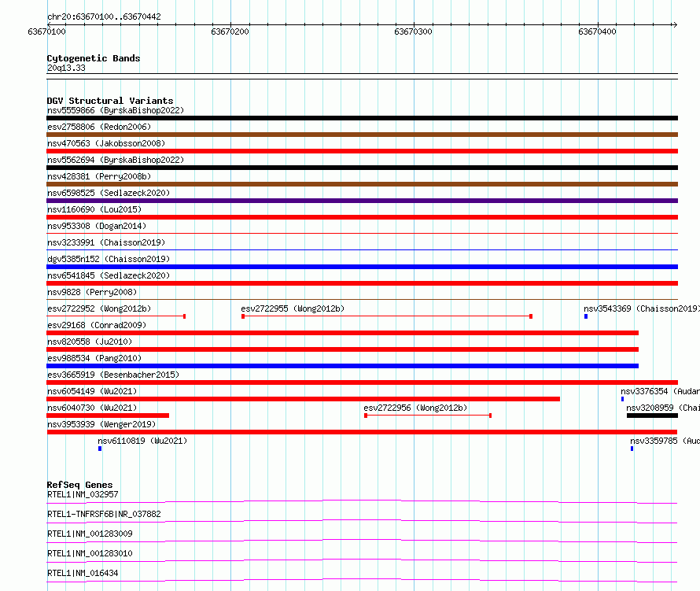Screen dimensions: 700x591
Task: Click the nsv9828 (Perry2008) variant label
Action: [92, 292]
